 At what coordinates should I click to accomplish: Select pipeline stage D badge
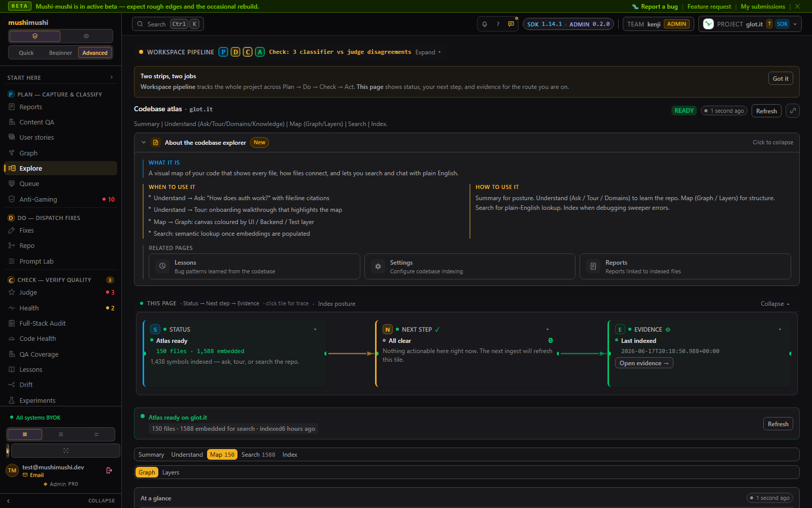coord(235,52)
